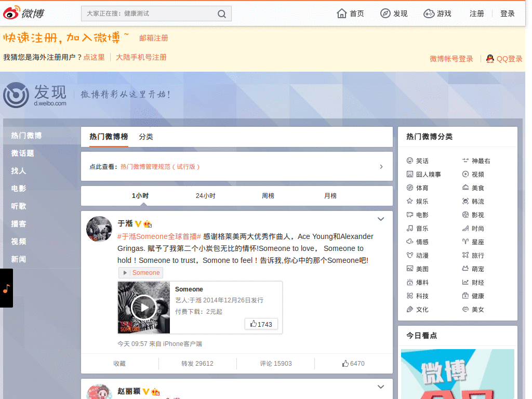The height and width of the screenshot is (399, 532).
Task: Open the 今日看点 微博 banner image
Action: [457, 374]
